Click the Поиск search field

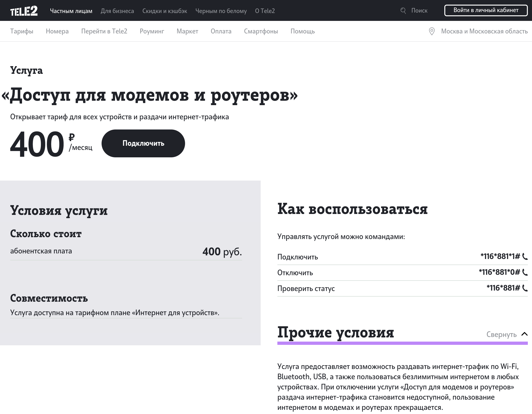coord(419,10)
